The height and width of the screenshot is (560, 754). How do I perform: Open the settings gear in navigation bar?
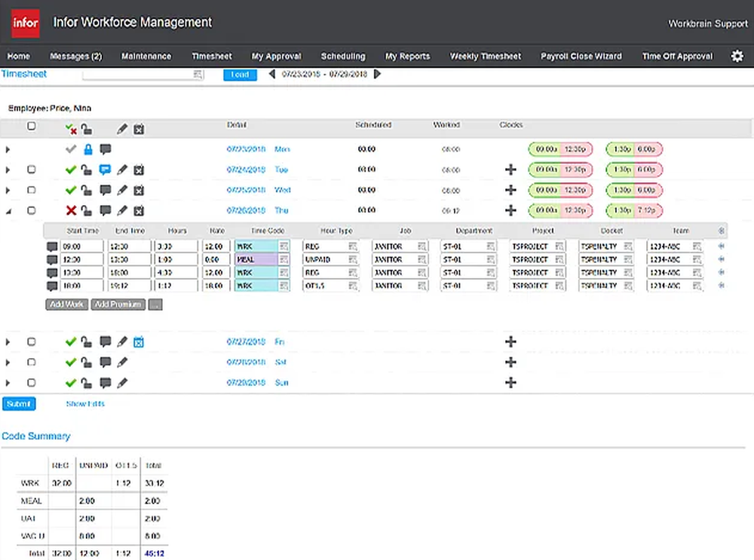pos(737,56)
